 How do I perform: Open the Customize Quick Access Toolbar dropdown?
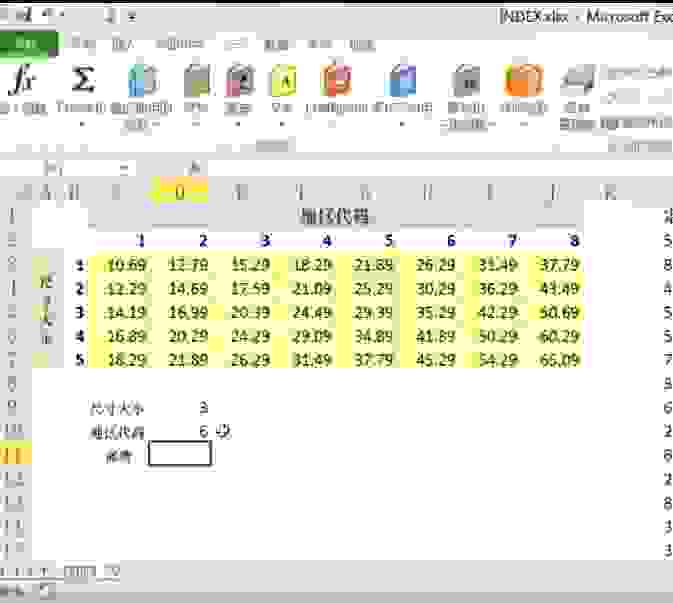tap(131, 16)
